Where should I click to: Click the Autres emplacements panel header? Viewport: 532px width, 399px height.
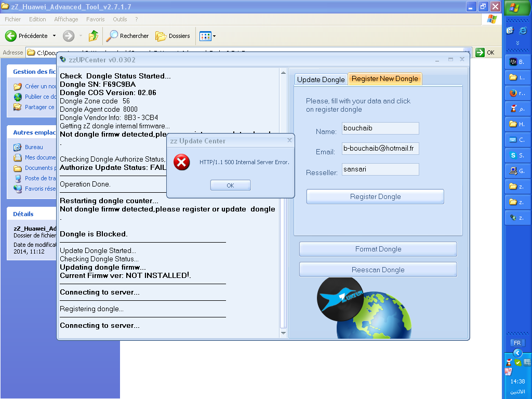click(32, 132)
